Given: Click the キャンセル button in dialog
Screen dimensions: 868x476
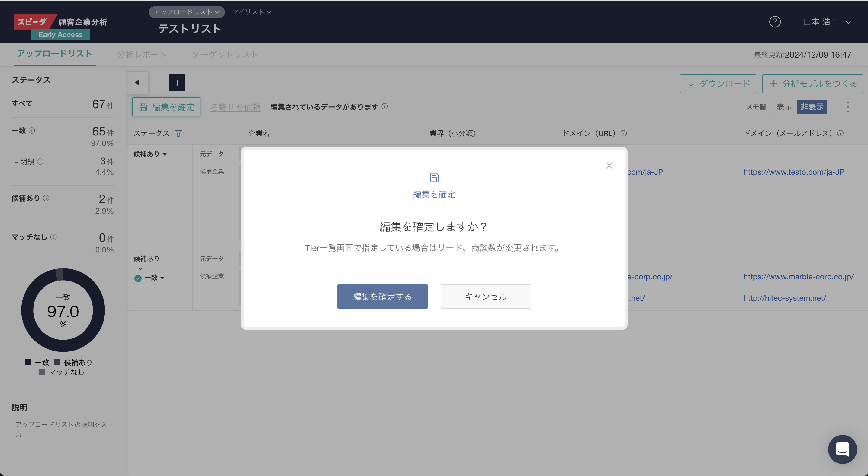Looking at the screenshot, I should tap(486, 296).
